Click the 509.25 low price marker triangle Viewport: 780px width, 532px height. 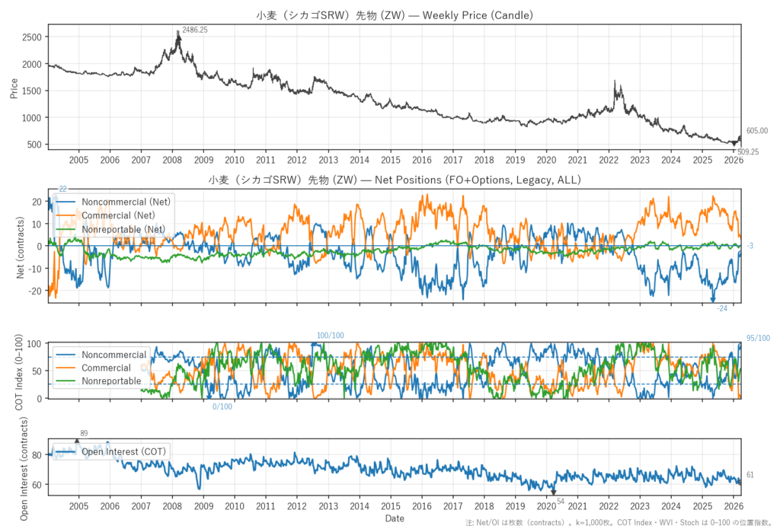pos(734,144)
